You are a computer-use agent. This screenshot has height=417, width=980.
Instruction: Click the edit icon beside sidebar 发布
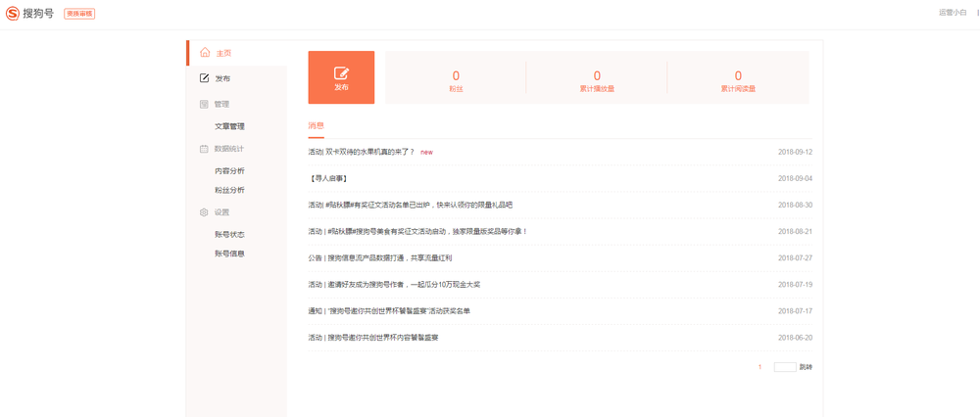[204, 78]
